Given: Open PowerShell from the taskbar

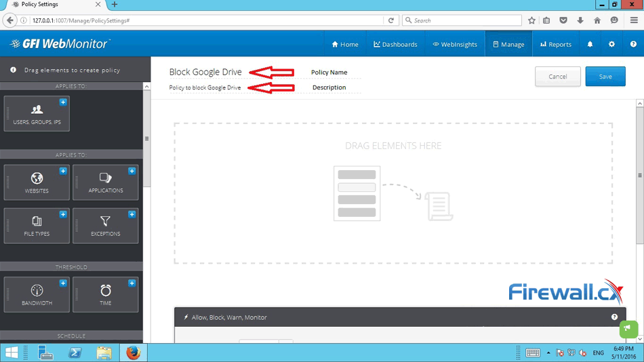Looking at the screenshot, I should 75,353.
